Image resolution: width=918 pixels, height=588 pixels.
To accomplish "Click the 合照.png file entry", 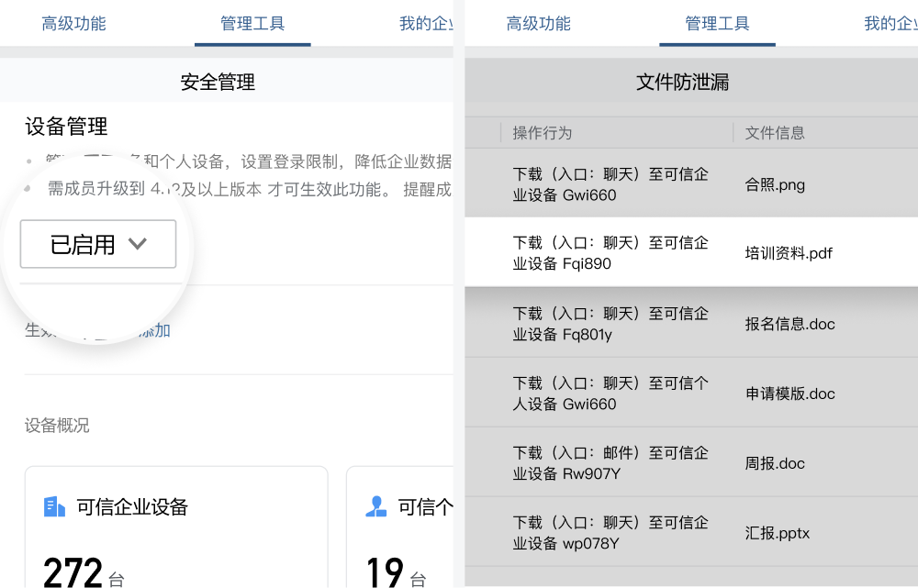I will point(775,185).
